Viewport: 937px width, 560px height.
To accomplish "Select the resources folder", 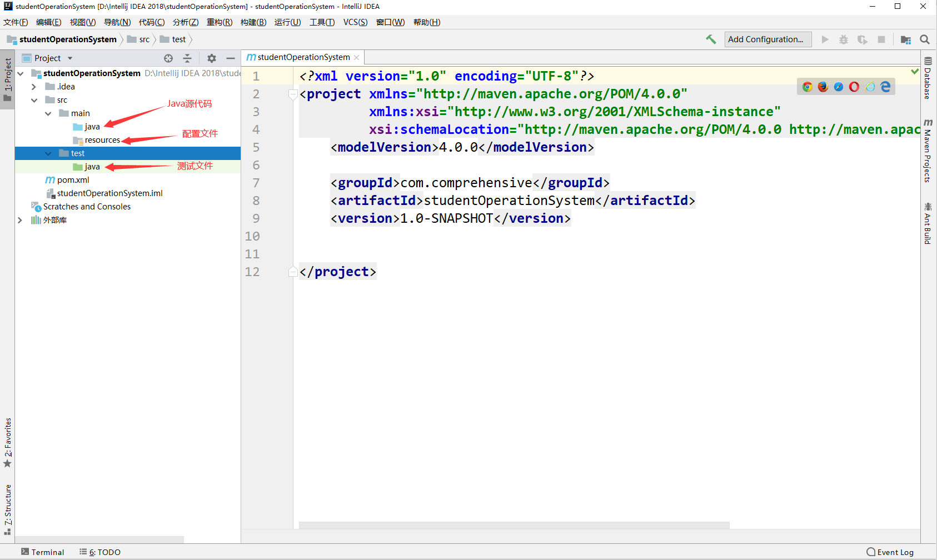I will pos(97,140).
